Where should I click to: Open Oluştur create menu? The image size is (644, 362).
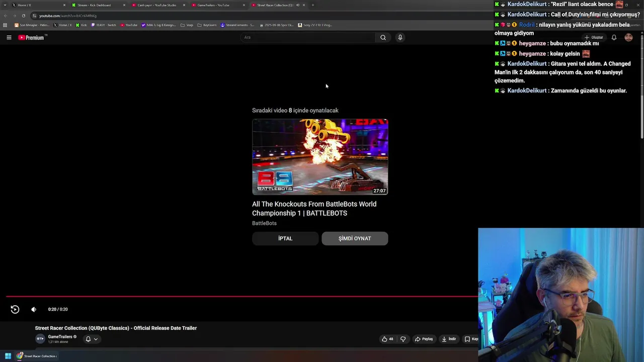point(594,37)
